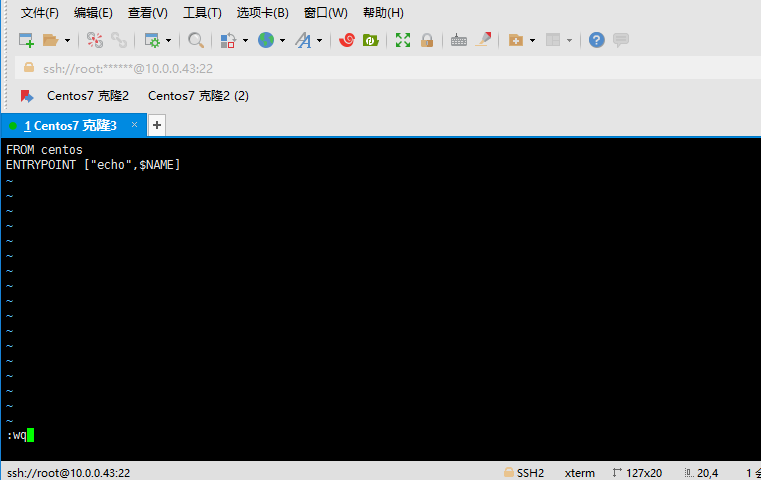761x480 pixels.
Task: Click the FROM centos line in terminal
Action: tap(44, 150)
